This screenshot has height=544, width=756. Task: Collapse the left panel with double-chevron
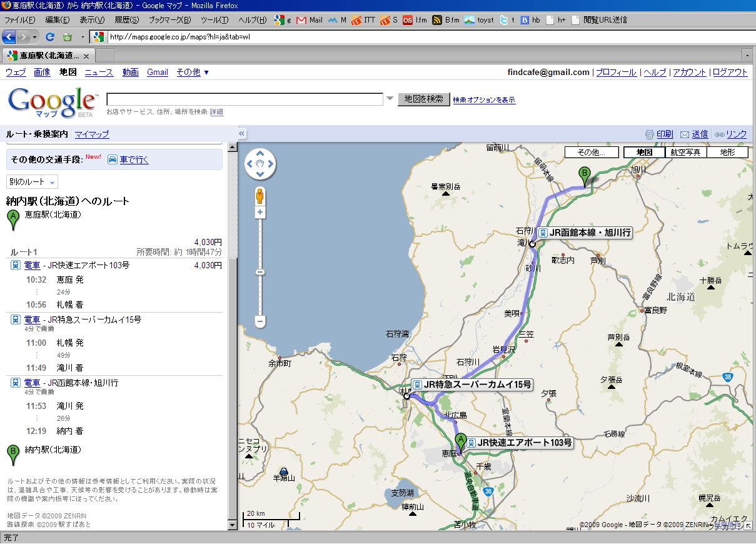pyautogui.click(x=242, y=133)
